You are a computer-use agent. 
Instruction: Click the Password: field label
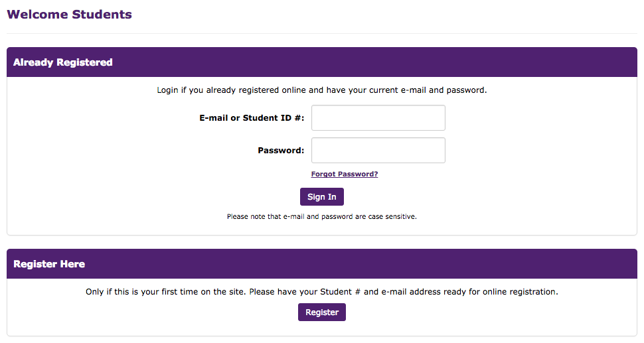click(281, 151)
